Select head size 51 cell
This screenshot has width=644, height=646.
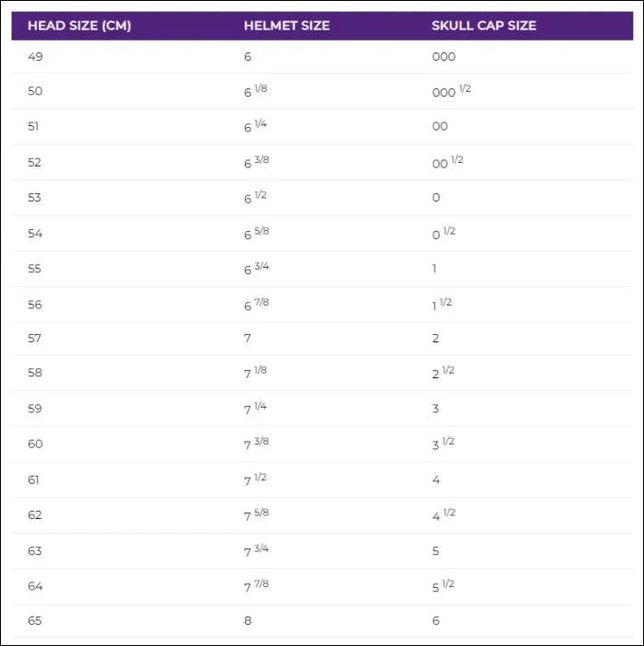(x=35, y=127)
